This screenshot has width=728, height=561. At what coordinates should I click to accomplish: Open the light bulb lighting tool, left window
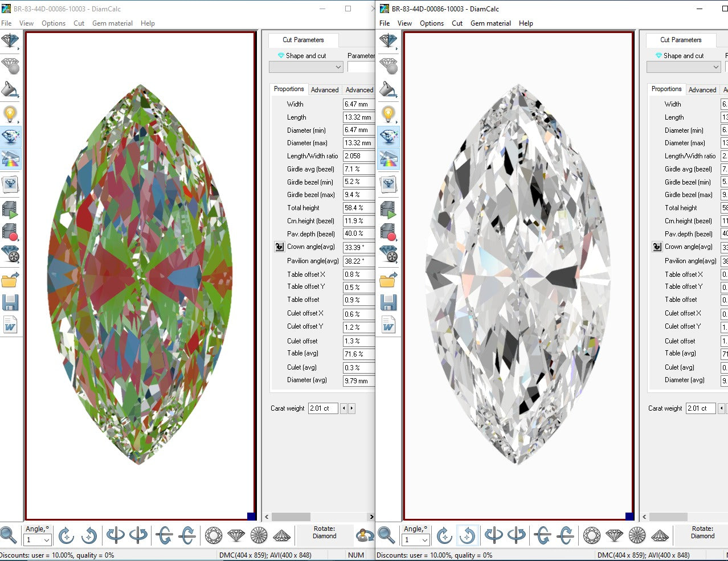(x=10, y=114)
